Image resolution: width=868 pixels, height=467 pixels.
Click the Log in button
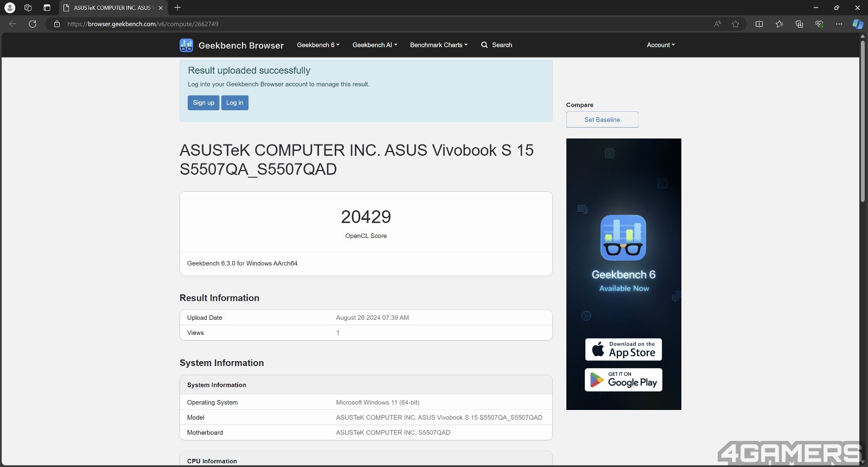tap(235, 103)
